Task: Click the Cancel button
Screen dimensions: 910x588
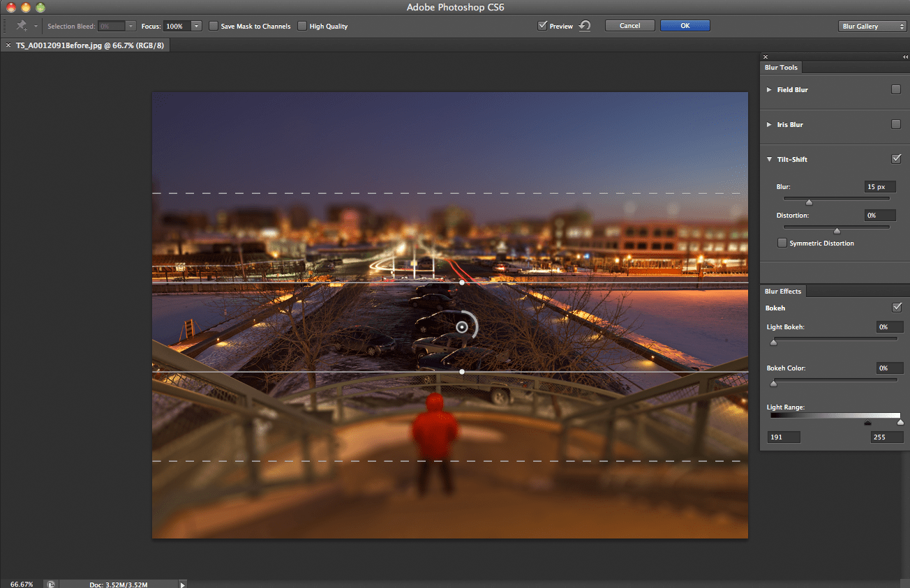Action: pos(629,26)
